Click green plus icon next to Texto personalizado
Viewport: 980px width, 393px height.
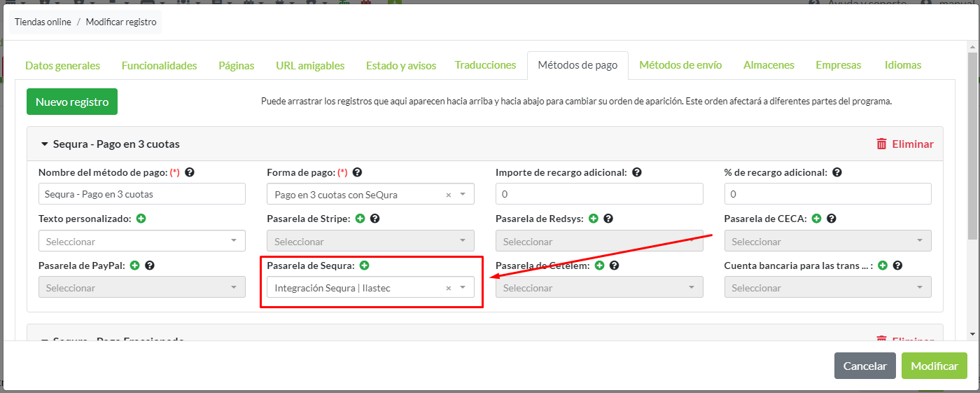click(141, 219)
